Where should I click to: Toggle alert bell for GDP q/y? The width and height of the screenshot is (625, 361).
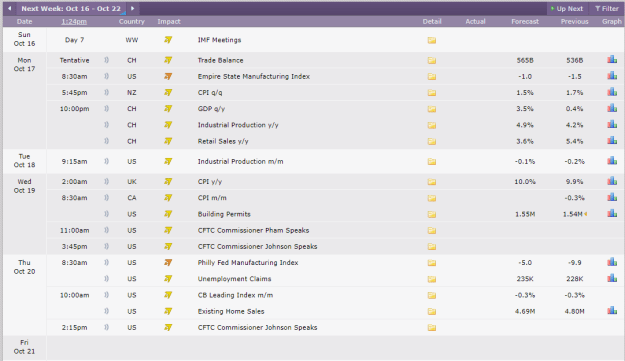(x=106, y=109)
